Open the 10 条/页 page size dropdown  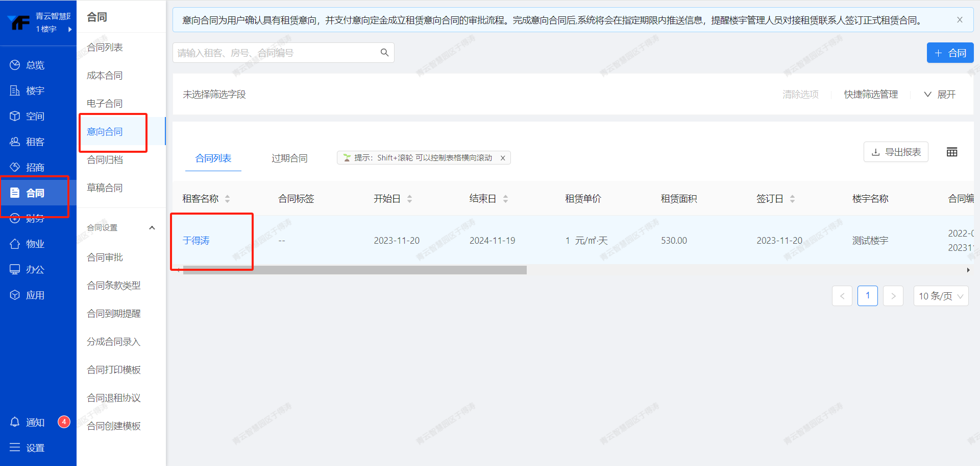[x=940, y=296]
